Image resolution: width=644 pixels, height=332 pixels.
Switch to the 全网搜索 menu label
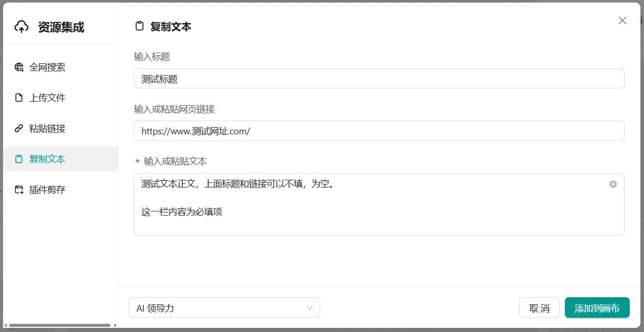47,67
